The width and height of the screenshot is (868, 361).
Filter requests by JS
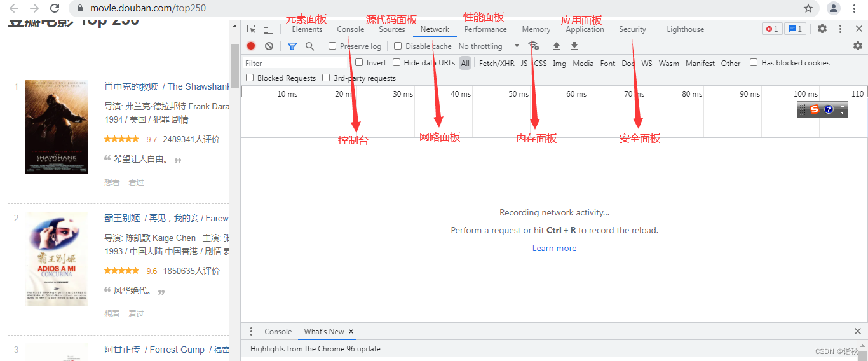[x=524, y=63]
